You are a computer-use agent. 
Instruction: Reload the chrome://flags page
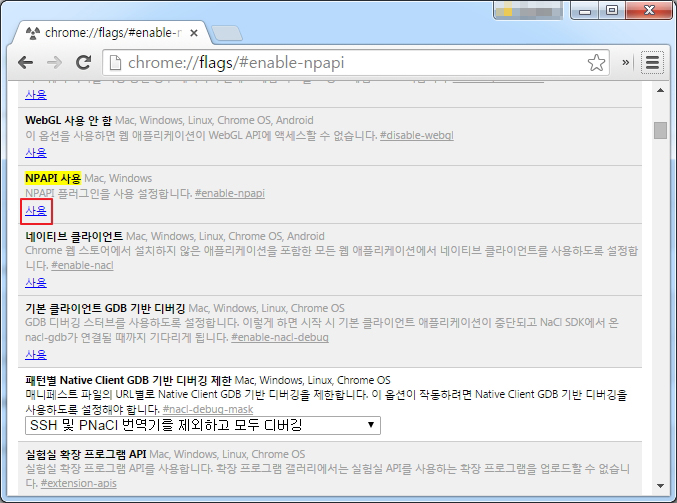coord(83,62)
